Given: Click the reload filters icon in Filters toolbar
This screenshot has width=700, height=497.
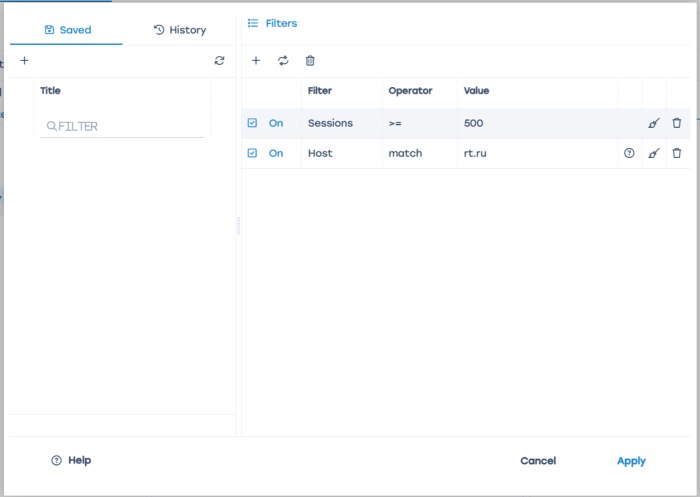Looking at the screenshot, I should click(283, 61).
